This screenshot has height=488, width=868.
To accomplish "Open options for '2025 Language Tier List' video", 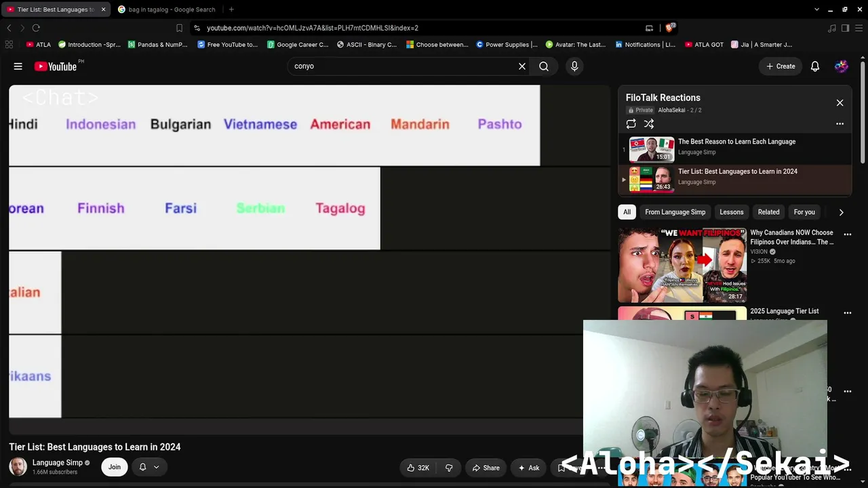I will (x=847, y=312).
